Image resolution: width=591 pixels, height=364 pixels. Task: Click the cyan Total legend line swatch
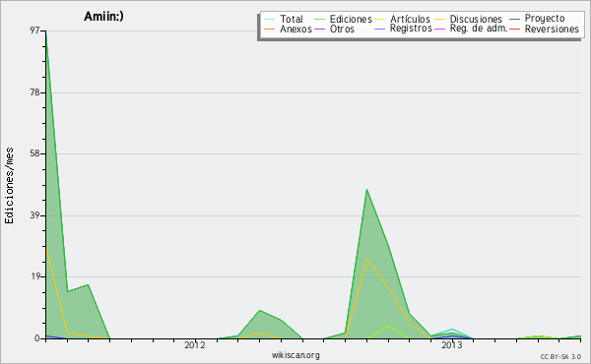pos(270,20)
